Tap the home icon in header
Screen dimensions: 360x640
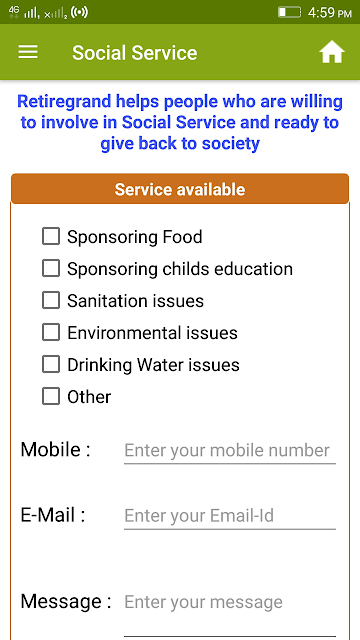coord(331,52)
